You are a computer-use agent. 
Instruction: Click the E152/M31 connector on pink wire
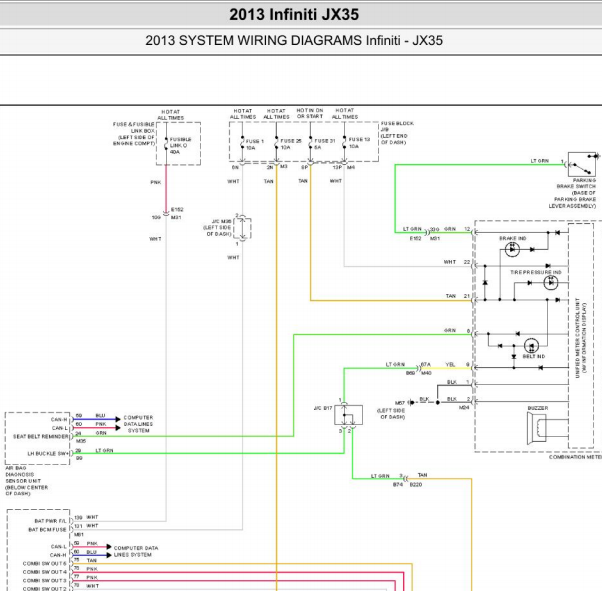pyautogui.click(x=166, y=213)
